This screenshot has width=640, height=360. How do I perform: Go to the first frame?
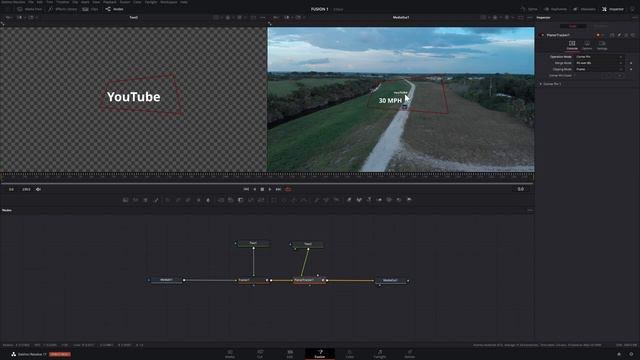(246, 189)
